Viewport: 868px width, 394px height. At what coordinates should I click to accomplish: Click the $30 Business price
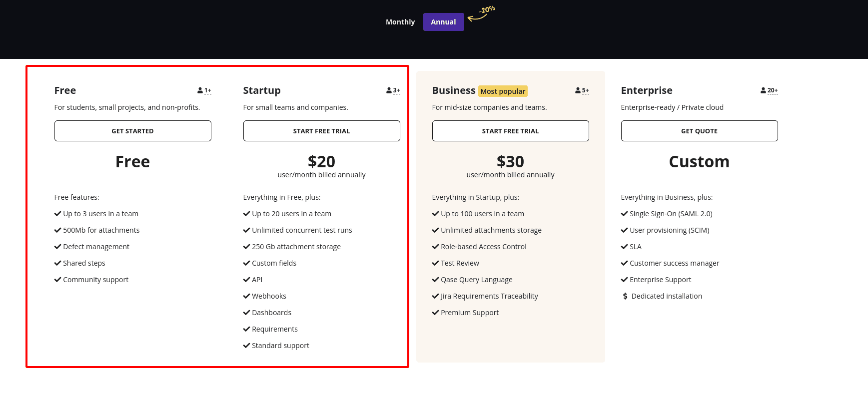(510, 162)
